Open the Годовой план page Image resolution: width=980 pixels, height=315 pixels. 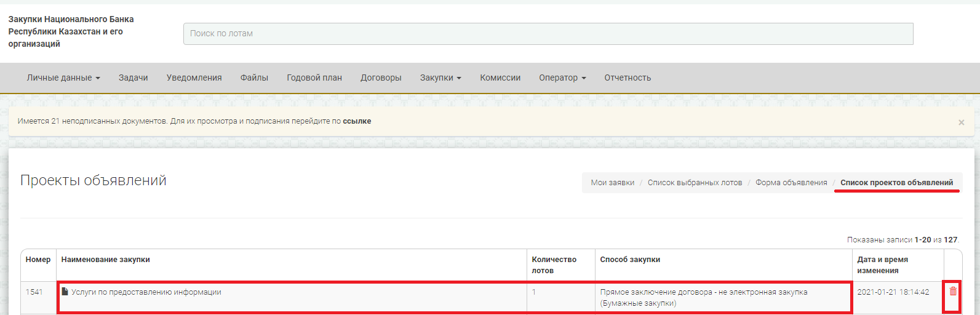point(314,78)
